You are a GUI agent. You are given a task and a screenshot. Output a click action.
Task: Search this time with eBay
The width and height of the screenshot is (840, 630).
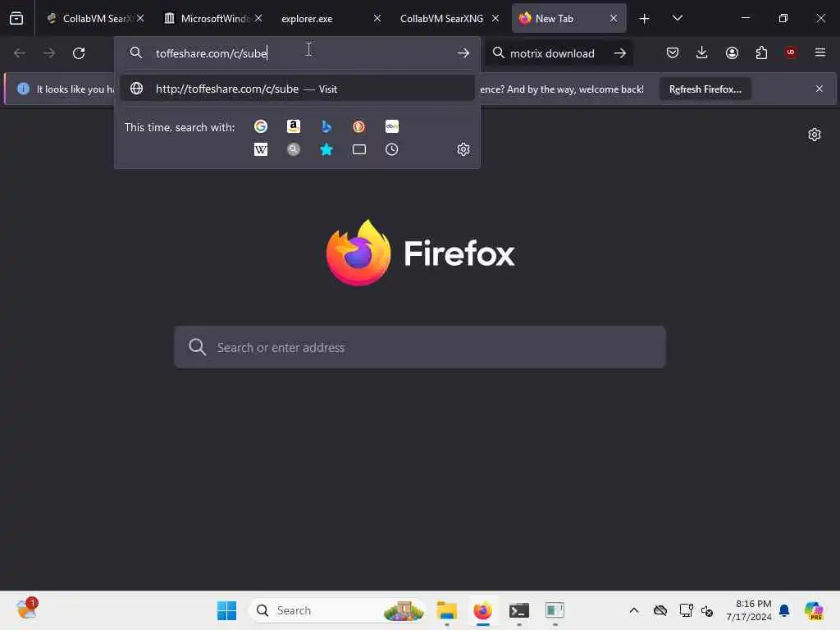391,126
